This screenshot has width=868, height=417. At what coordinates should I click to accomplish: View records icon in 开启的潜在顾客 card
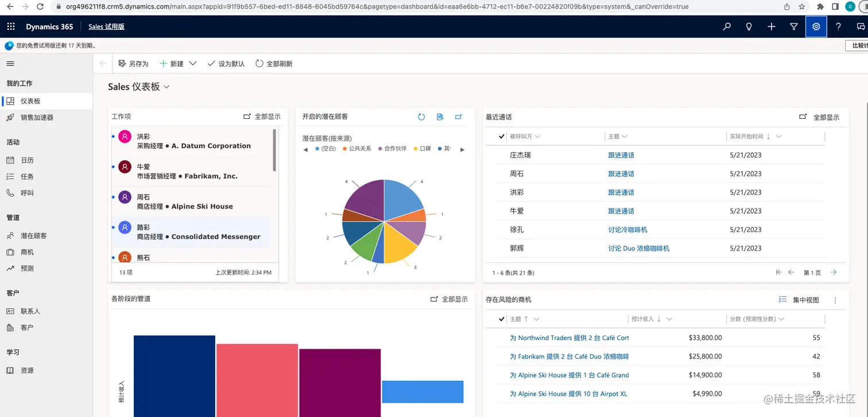coord(440,117)
